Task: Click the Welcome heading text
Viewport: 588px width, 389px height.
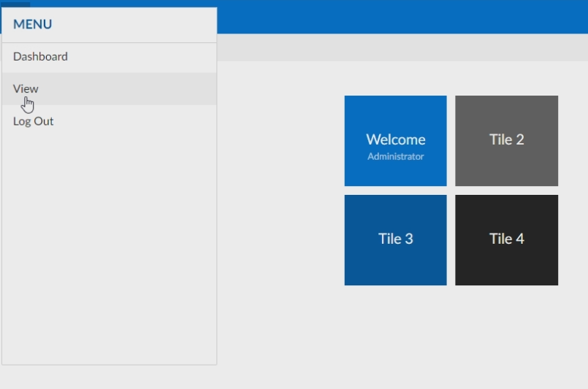Action: pos(395,139)
